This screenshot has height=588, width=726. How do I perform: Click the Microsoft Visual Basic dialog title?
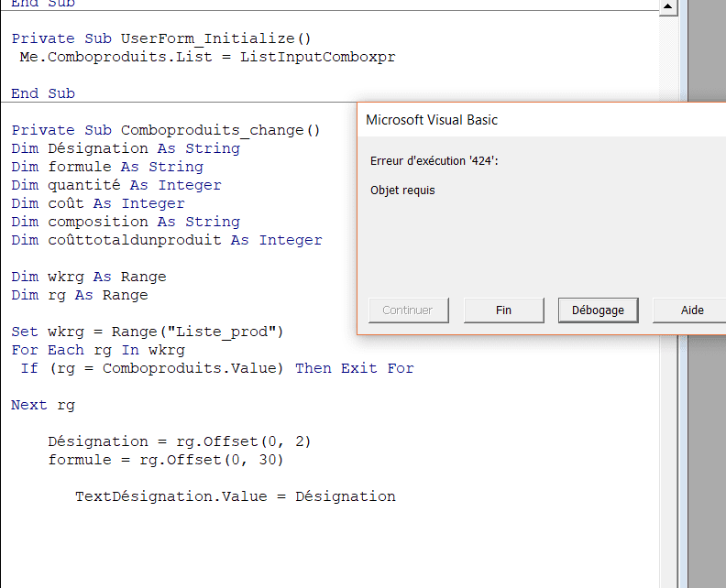click(432, 120)
